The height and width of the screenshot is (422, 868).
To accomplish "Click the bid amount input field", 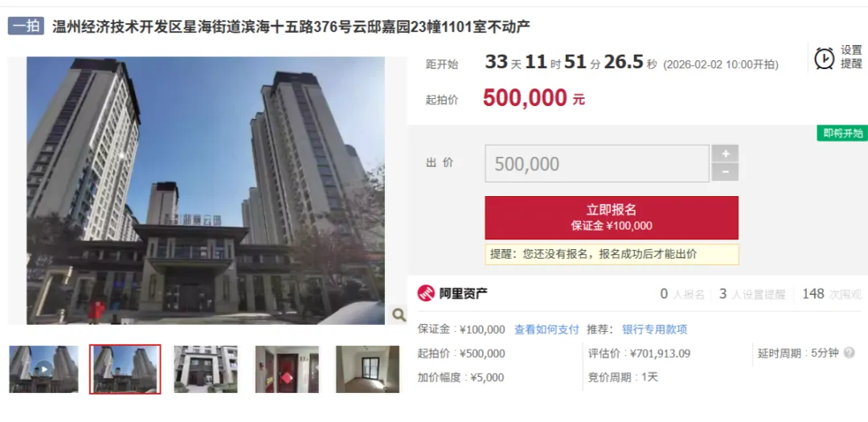I will (596, 163).
